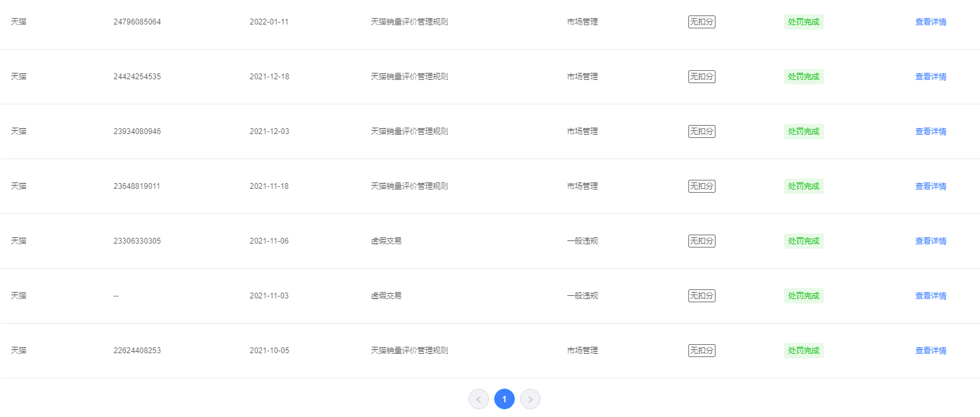Click the 处罚完成 tag on the 2021-11-18 row
980x417 pixels.
[804, 186]
